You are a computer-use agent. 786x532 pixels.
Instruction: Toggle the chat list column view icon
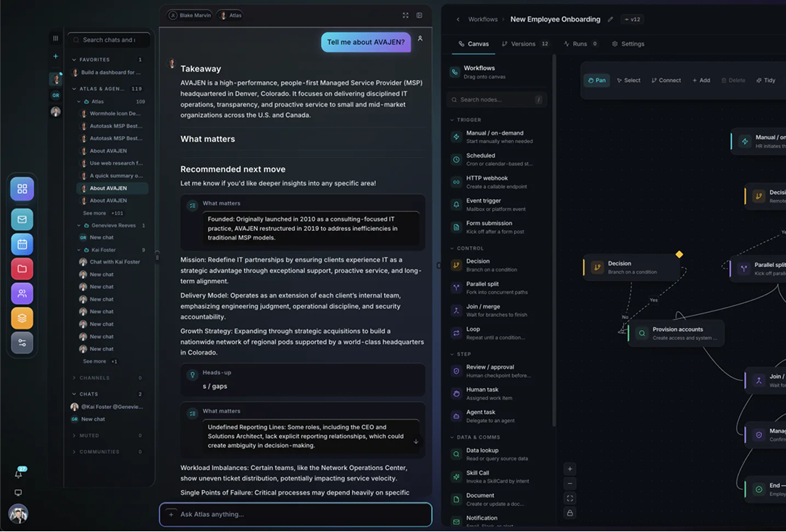coord(56,38)
